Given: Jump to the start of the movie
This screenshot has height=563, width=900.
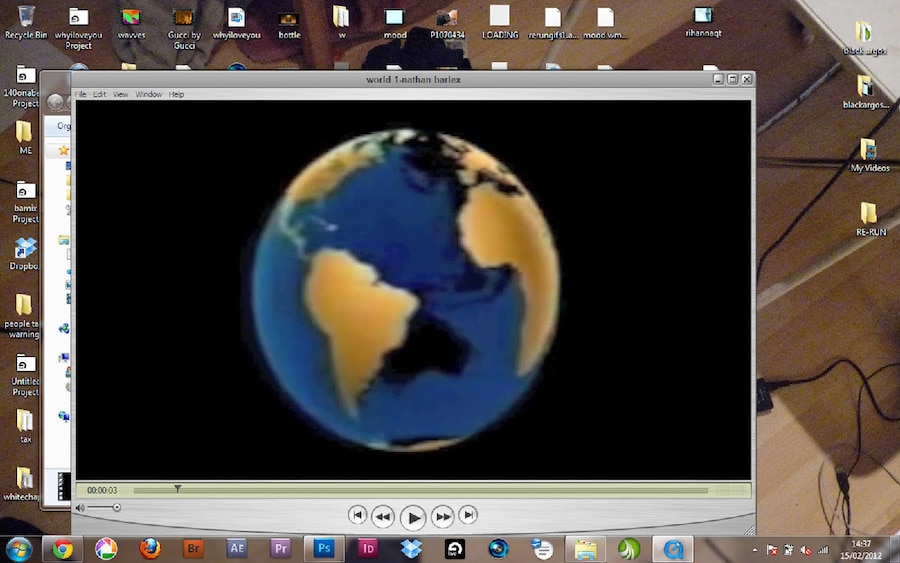Looking at the screenshot, I should tap(357, 515).
